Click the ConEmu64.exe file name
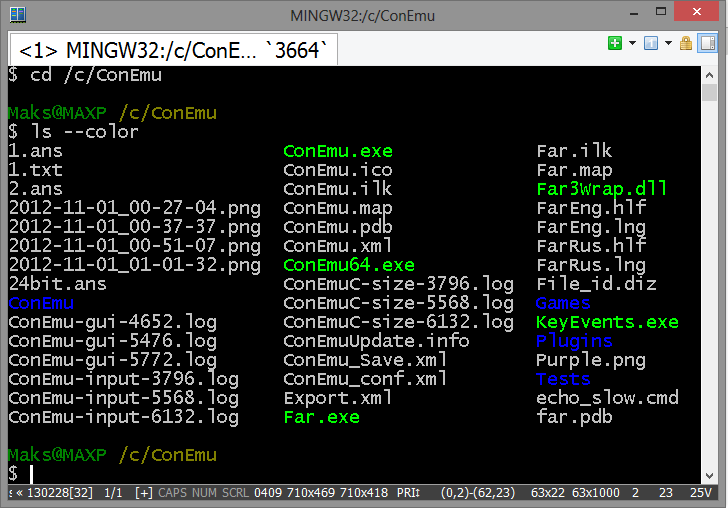728x508 pixels. point(349,265)
